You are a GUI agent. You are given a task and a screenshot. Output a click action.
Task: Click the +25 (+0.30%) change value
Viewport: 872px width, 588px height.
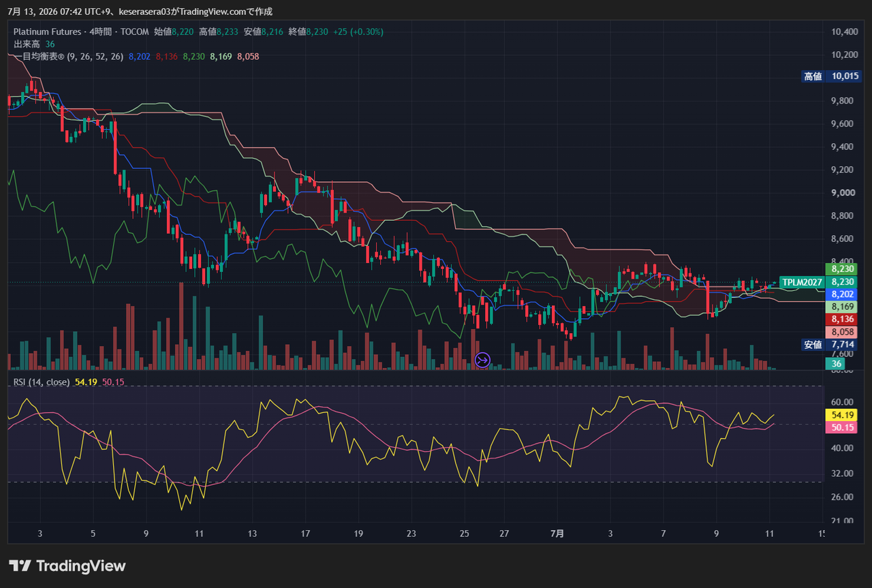tap(358, 31)
